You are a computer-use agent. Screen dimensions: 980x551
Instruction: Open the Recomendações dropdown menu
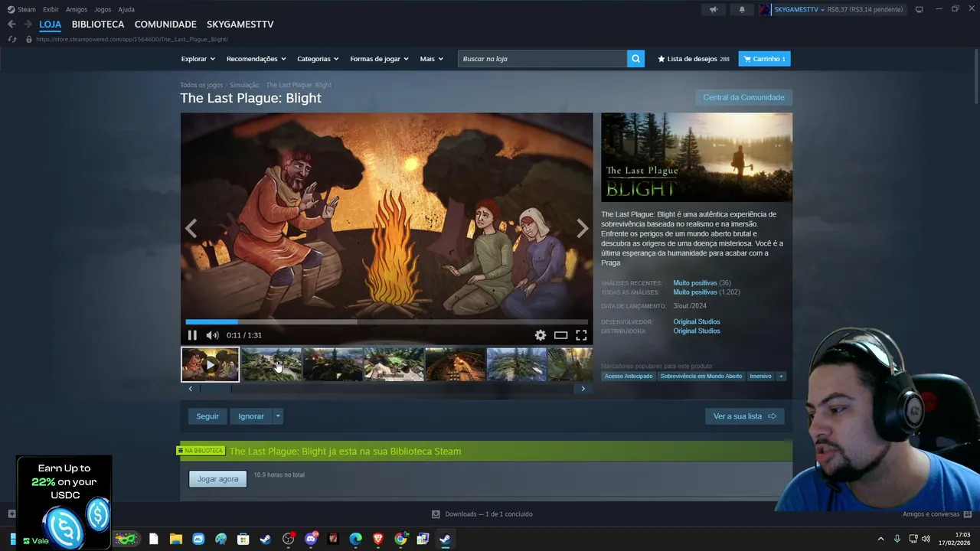pyautogui.click(x=256, y=59)
